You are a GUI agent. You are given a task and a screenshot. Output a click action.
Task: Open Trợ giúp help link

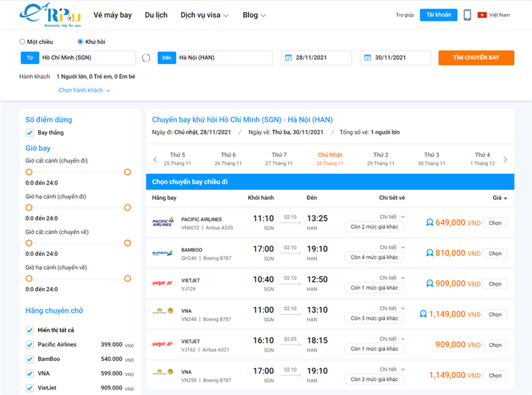405,15
